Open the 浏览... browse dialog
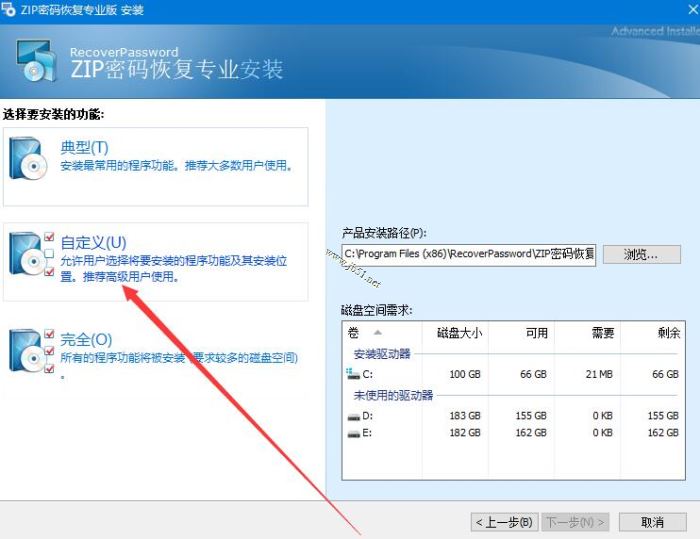Viewport: 700px width, 539px height. pos(642,255)
